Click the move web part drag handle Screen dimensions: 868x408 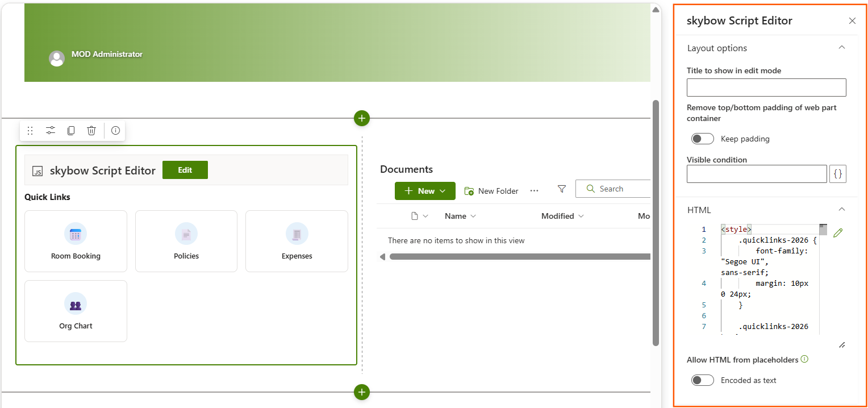pyautogui.click(x=30, y=131)
